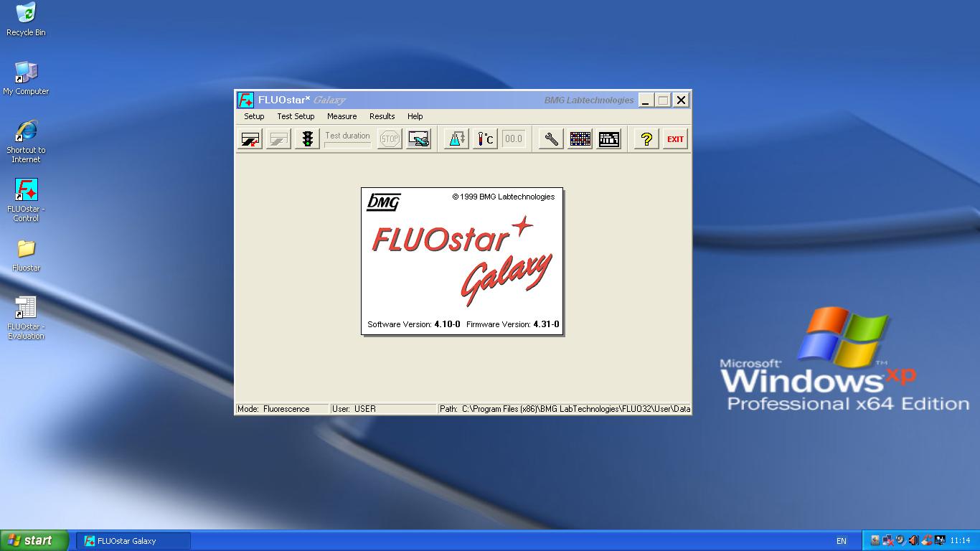Viewport: 980px width, 551px height.
Task: Click the network disconnected tray icon
Action: tap(887, 540)
